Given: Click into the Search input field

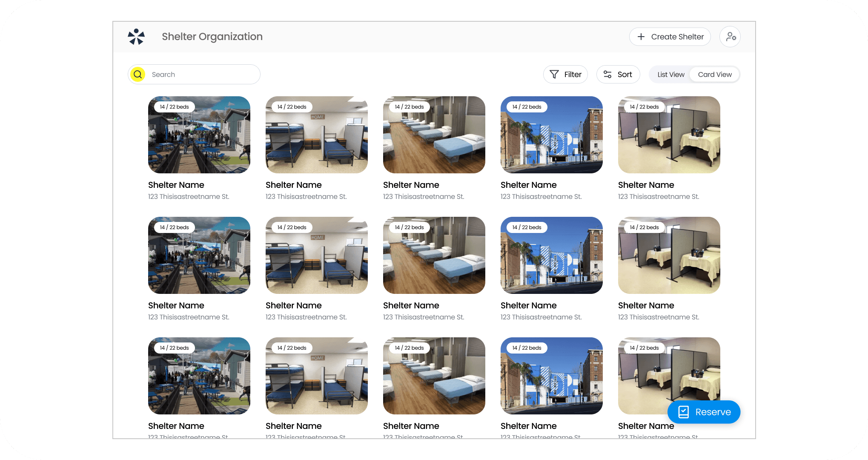Looking at the screenshot, I should pyautogui.click(x=200, y=75).
